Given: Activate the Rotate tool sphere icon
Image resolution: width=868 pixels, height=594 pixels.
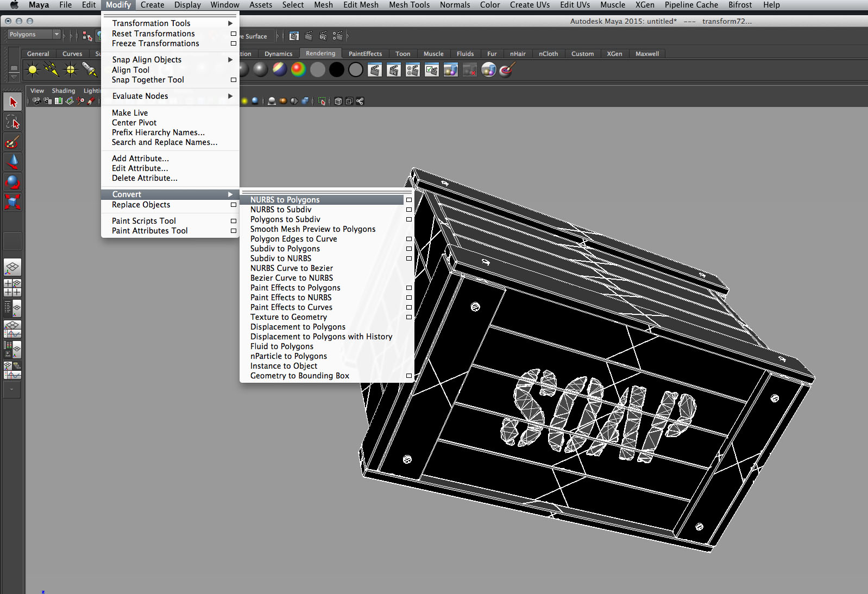Looking at the screenshot, I should coord(12,182).
